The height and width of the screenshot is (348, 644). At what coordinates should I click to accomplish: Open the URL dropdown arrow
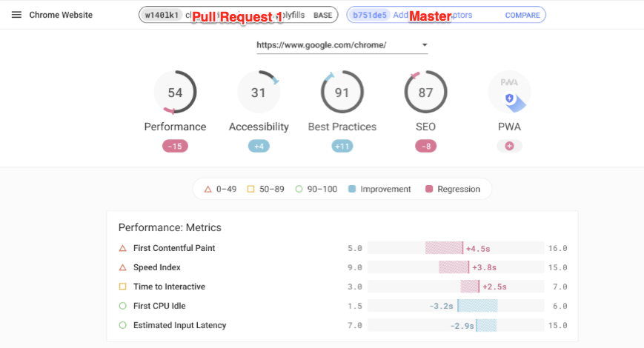pyautogui.click(x=425, y=44)
